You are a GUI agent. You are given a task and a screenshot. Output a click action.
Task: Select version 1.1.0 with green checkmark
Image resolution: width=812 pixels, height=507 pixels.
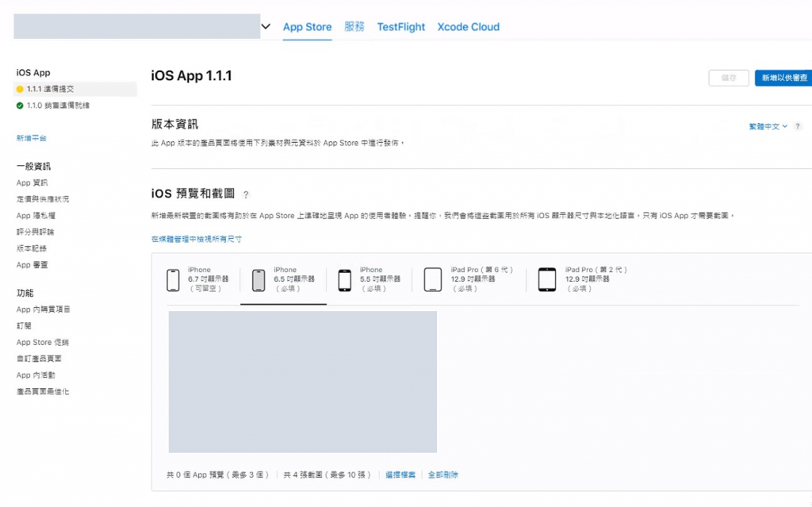[x=53, y=106]
